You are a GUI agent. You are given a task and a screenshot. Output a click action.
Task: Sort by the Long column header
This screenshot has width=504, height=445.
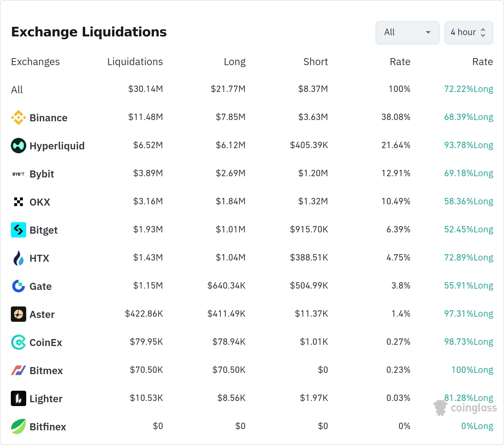pos(235,62)
